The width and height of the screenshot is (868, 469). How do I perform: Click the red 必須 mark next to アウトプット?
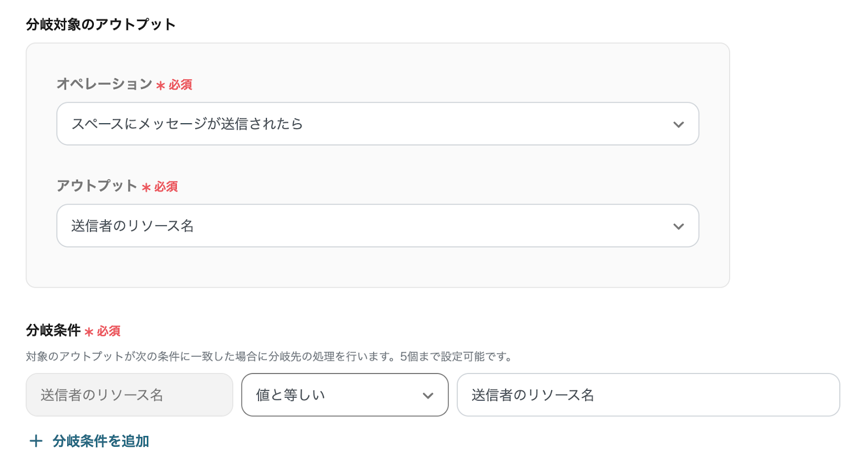point(166,187)
